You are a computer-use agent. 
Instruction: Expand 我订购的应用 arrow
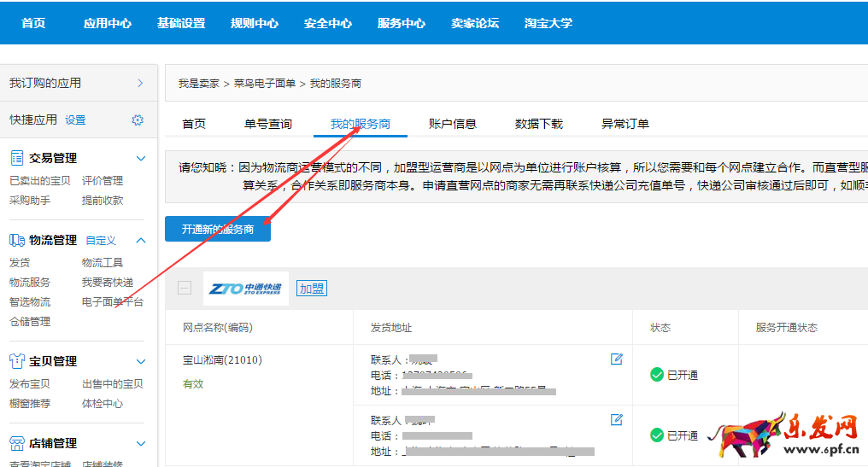pyautogui.click(x=140, y=83)
